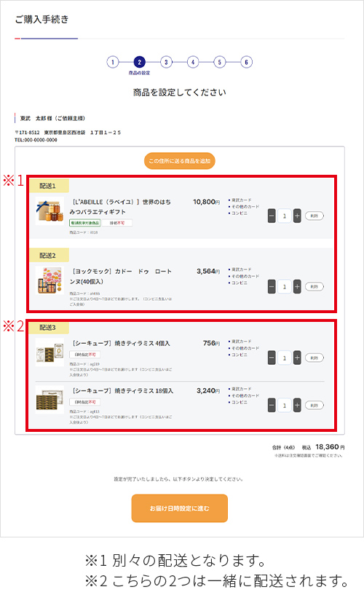Delete the L'ABEILLE honey gift item
This screenshot has height=603, width=364.
pos(314,216)
